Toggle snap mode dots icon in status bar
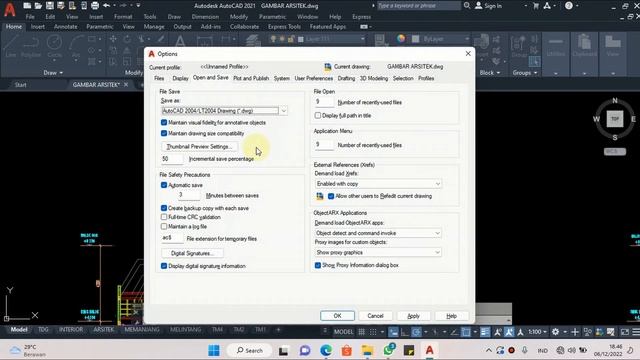The image size is (640, 360). [x=373, y=332]
